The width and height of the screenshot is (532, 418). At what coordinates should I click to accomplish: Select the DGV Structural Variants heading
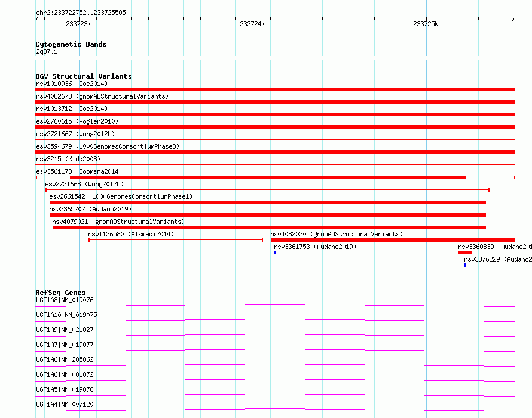coord(84,76)
